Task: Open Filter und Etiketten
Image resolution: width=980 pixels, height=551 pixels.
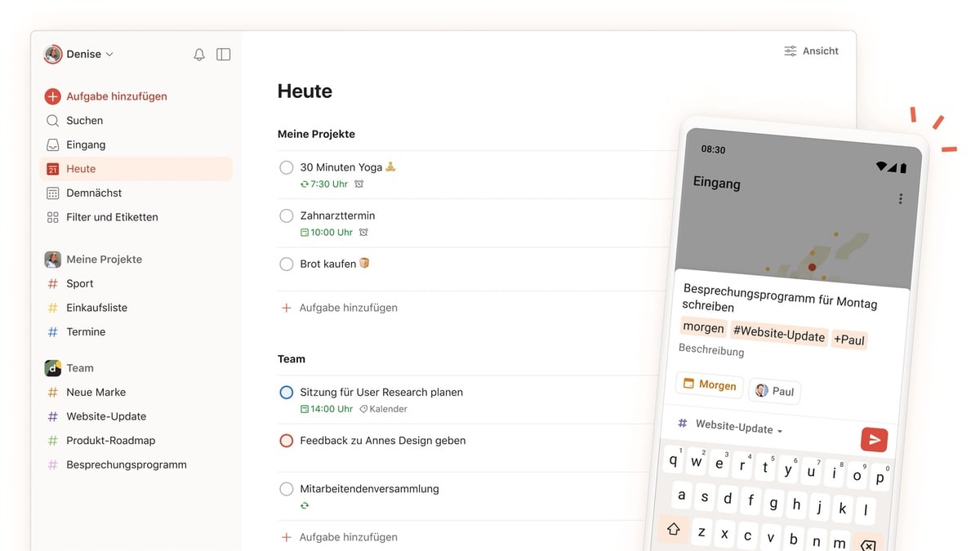Action: click(x=112, y=217)
